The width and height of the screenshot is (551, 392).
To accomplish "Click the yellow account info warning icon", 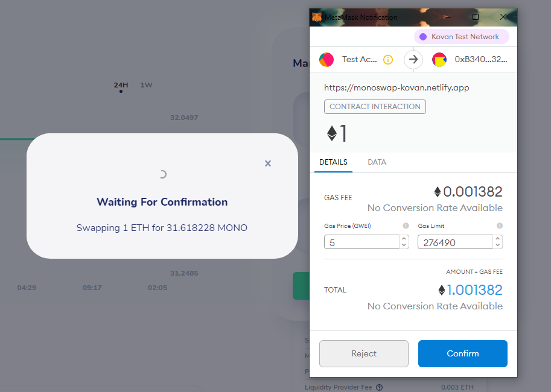I will coord(388,60).
